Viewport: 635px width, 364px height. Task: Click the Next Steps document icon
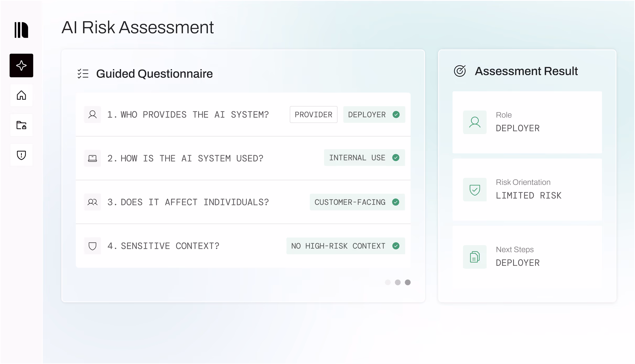click(x=475, y=257)
